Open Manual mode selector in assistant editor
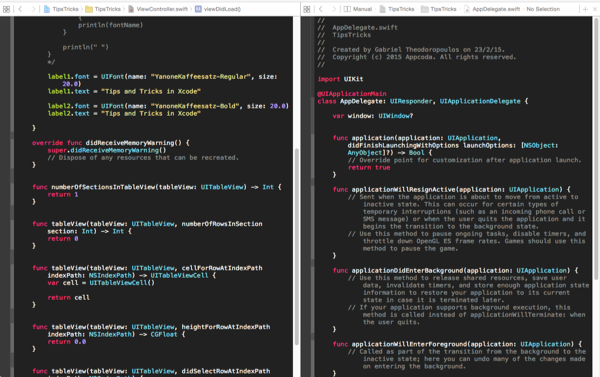600x377 pixels. pyautogui.click(x=358, y=9)
